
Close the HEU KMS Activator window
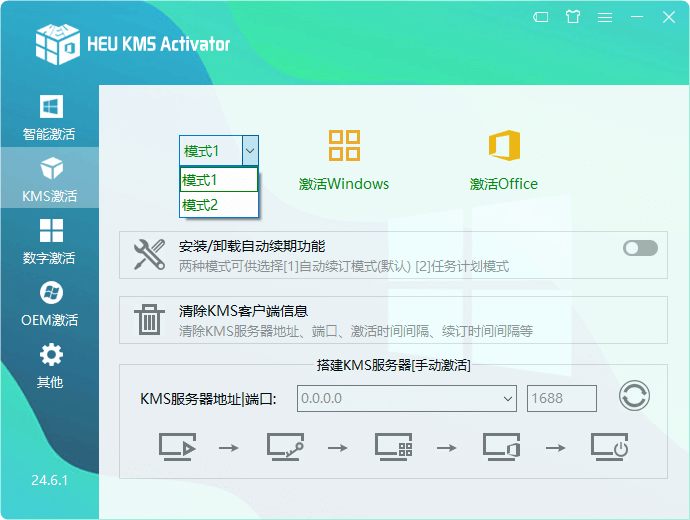coord(669,17)
